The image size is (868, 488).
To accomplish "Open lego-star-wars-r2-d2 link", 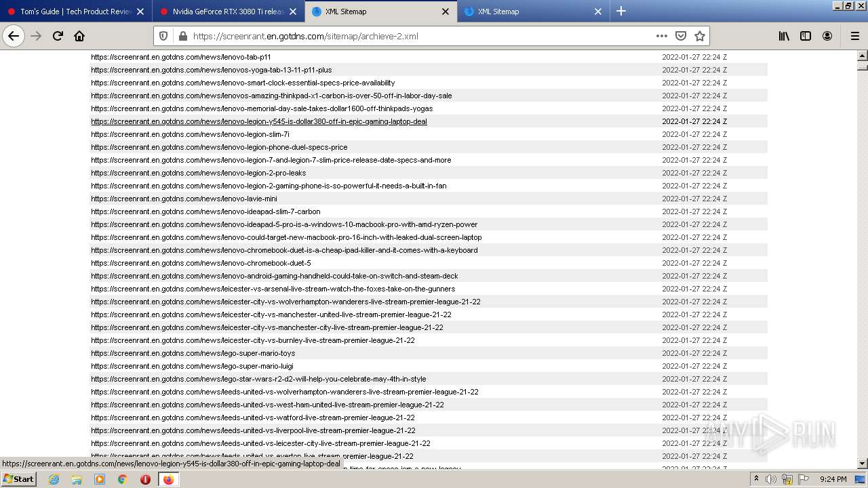I will click(x=258, y=379).
